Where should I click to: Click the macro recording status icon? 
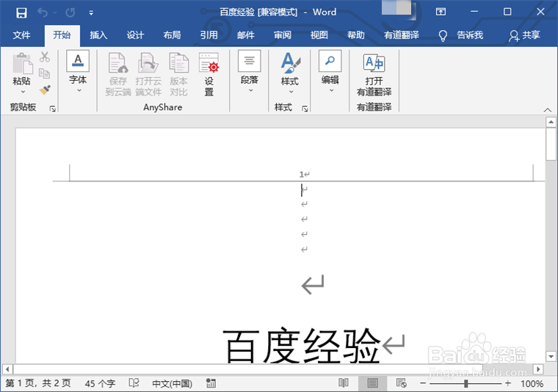tap(211, 383)
